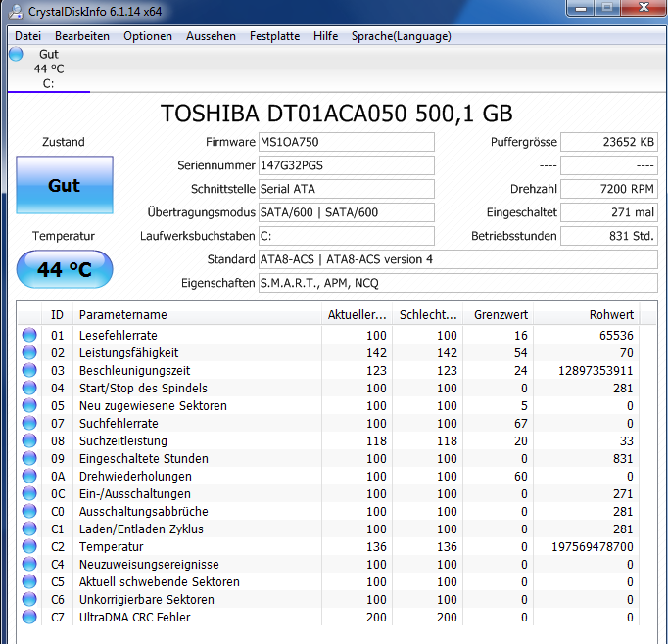Click the Drehzahl value 7200 RPM

pos(609,189)
